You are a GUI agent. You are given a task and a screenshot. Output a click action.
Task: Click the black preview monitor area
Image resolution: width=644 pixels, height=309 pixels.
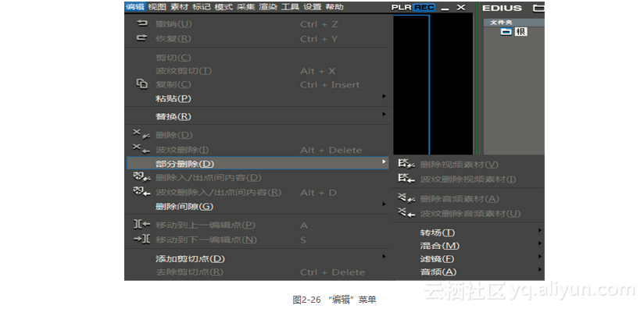pos(433,84)
